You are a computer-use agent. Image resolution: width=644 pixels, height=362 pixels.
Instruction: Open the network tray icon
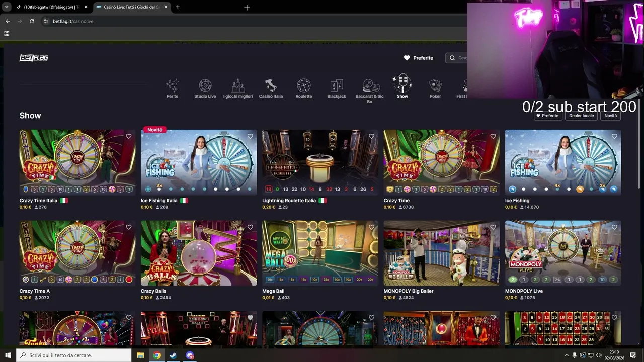pyautogui.click(x=591, y=355)
